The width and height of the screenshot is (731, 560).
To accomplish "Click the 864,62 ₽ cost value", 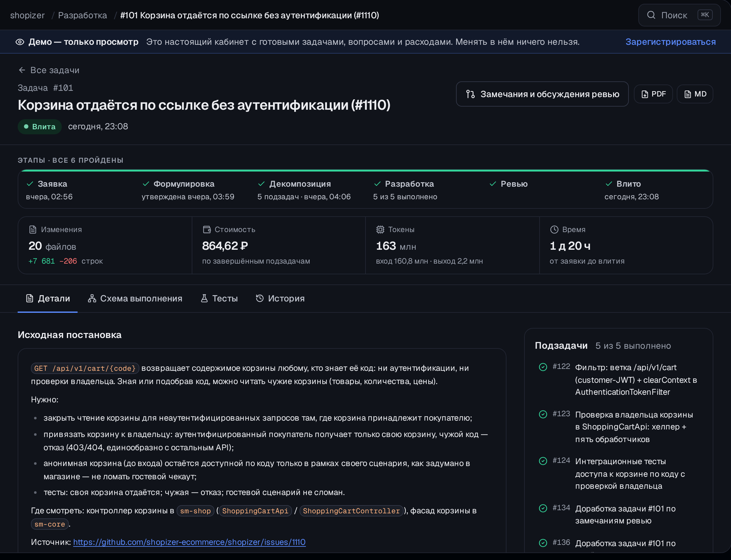I will (225, 246).
